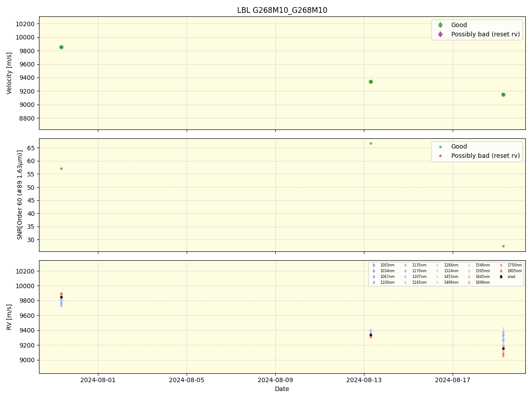Screen dimensions: 532x399
Task: Click the '2024-08-09' date tick label
Action: pyautogui.click(x=275, y=380)
